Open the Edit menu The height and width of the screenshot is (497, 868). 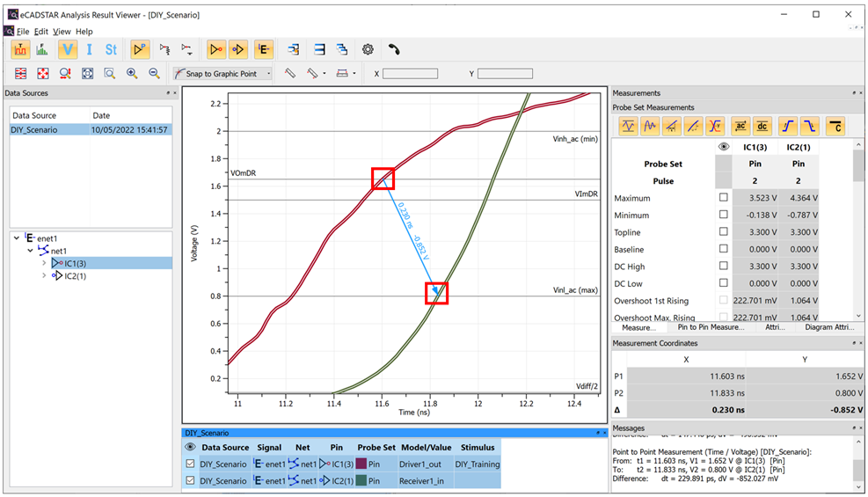tap(41, 32)
